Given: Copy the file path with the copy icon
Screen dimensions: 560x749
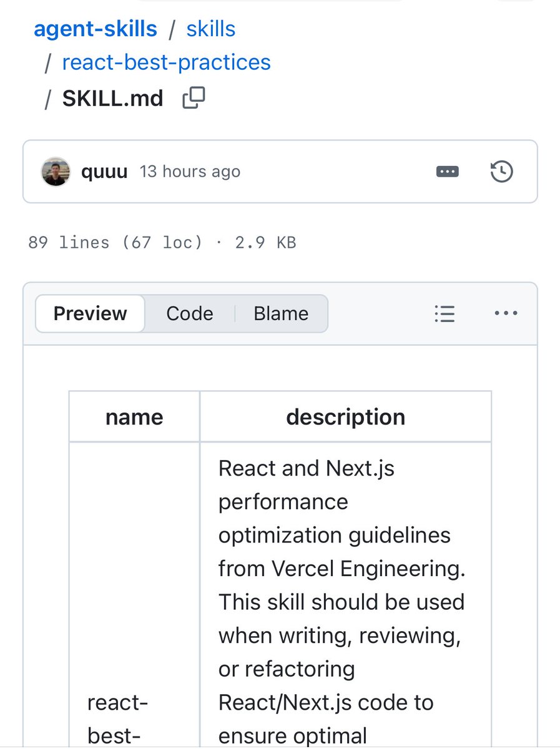Looking at the screenshot, I should coord(194,99).
